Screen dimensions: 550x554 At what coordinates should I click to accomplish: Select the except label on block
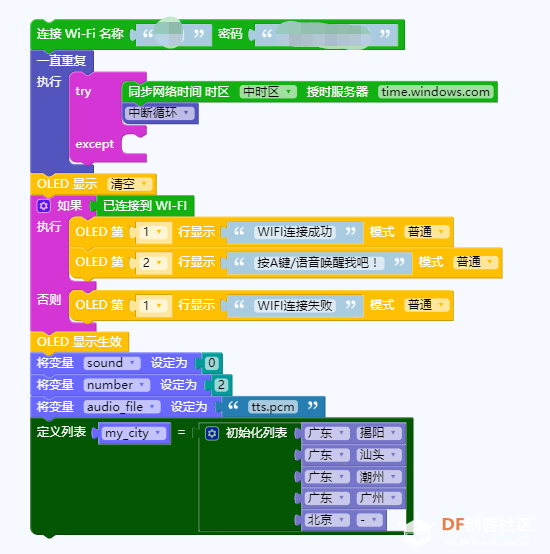[x=95, y=144]
